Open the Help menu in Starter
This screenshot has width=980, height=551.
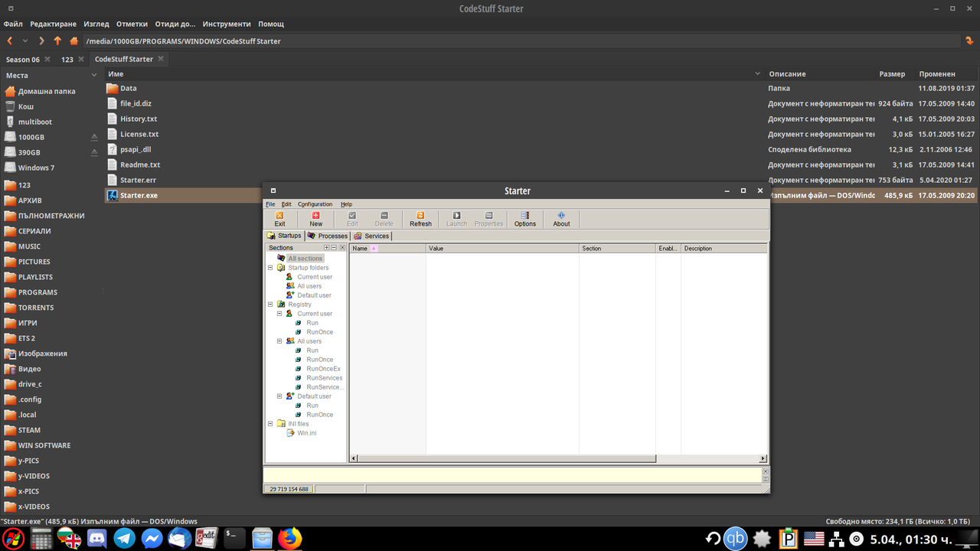tap(346, 204)
